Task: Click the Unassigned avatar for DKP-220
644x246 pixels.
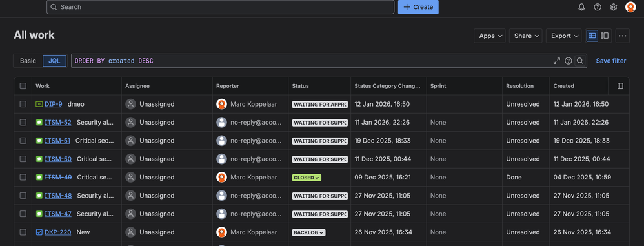Action: coord(130,232)
